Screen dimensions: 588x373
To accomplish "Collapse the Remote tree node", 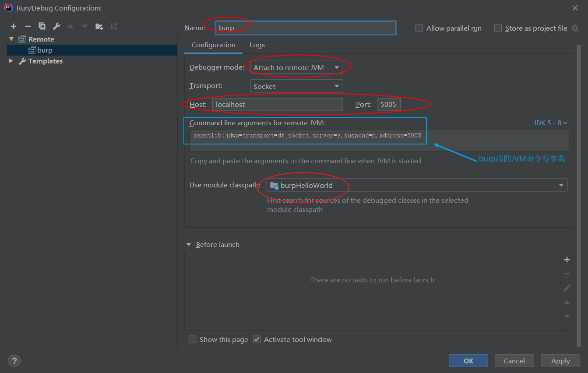I will pos(11,39).
